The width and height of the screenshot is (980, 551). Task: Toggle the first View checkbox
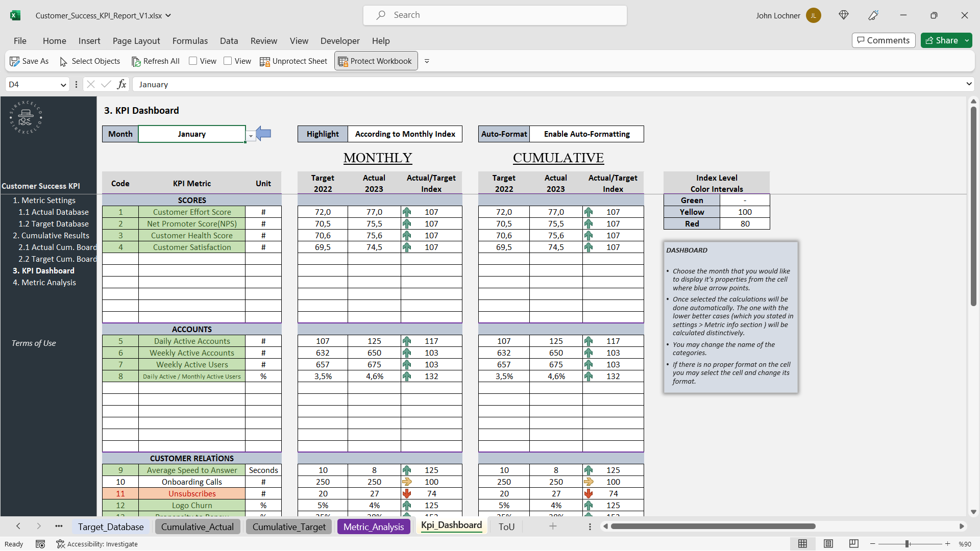coord(193,61)
